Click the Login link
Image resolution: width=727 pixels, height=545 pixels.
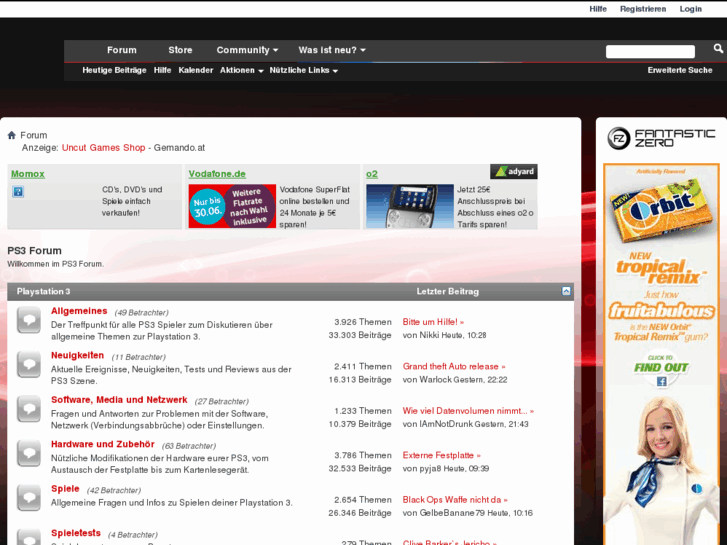(690, 9)
